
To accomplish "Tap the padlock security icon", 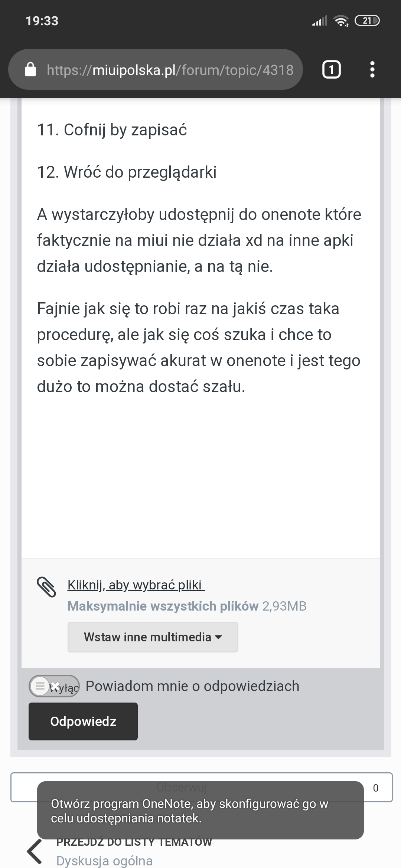I will [x=30, y=70].
